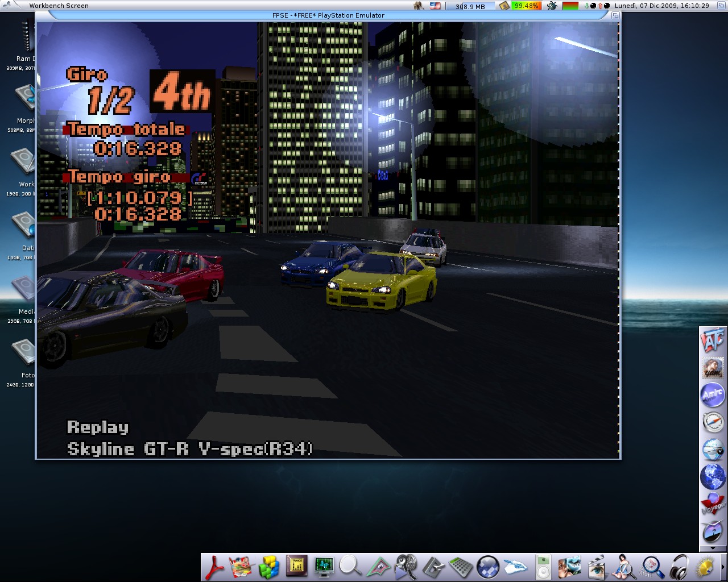The image size is (728, 582).
Task: Expand the side dock with the down arrow
Action: click(x=713, y=548)
